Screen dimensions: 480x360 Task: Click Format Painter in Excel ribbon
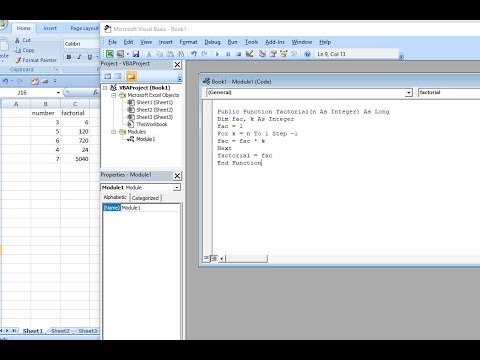[x=36, y=60]
